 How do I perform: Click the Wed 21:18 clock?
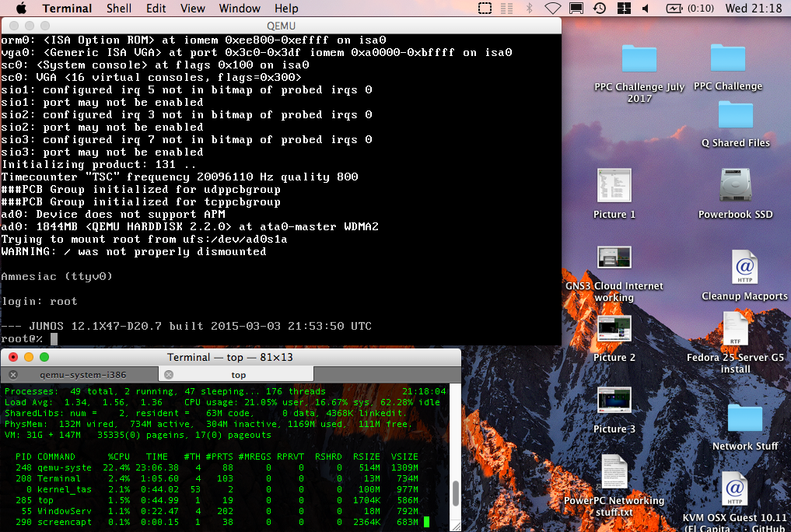click(x=753, y=8)
